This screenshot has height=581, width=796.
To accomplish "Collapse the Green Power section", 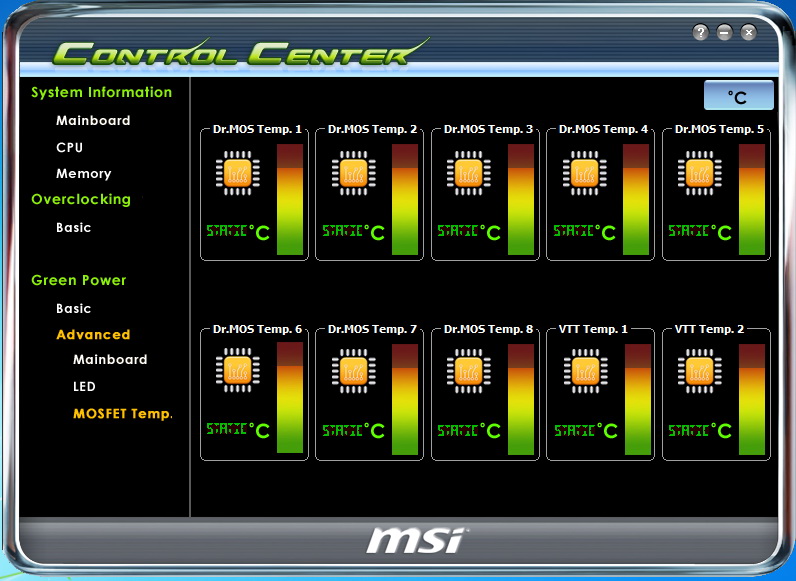I will pyautogui.click(x=79, y=280).
